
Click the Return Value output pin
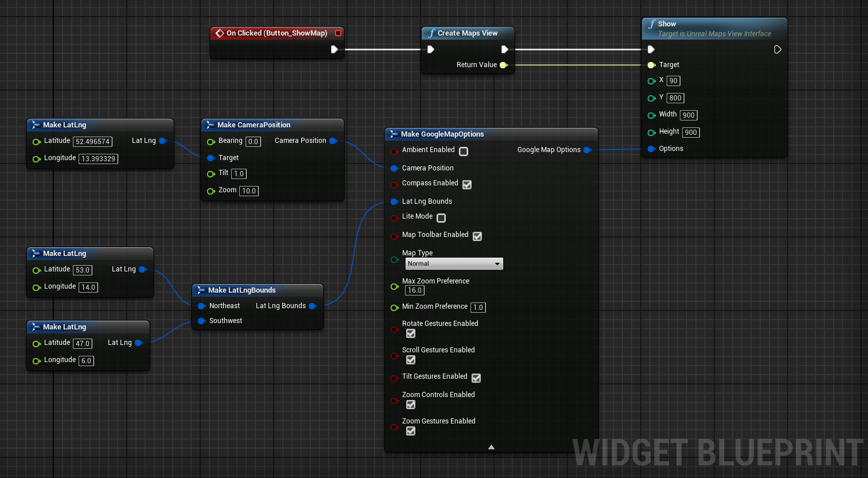pos(504,65)
